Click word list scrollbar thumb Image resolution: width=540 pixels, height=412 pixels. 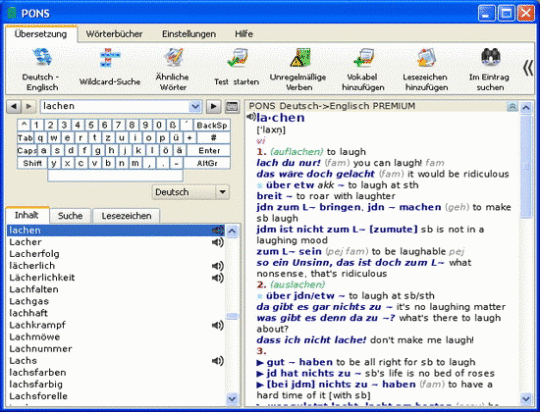232,316
